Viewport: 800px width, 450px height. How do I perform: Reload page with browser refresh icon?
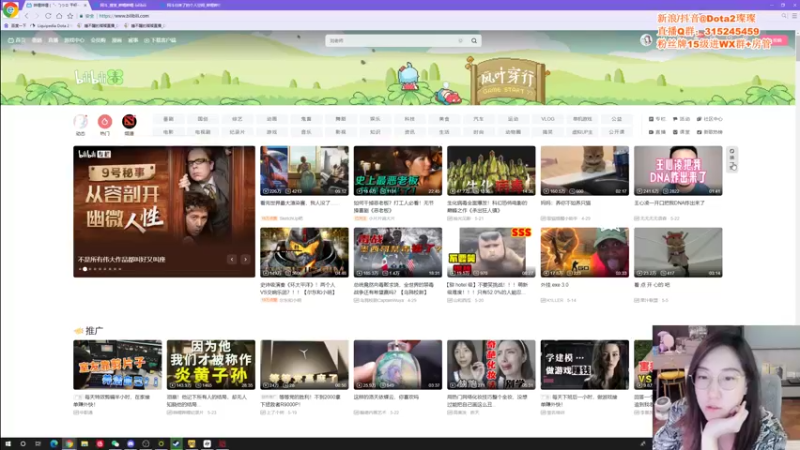[48, 16]
